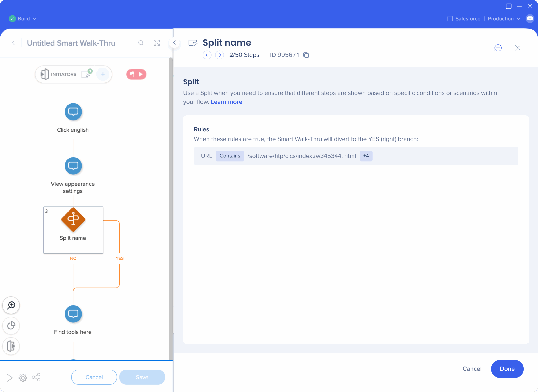Open the URL rule row for editing

[x=356, y=156]
